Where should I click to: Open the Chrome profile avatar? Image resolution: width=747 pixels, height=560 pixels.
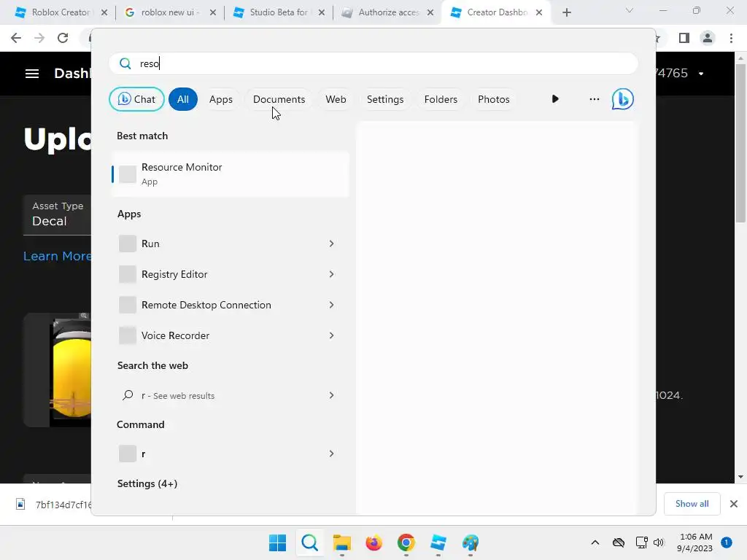coord(708,38)
